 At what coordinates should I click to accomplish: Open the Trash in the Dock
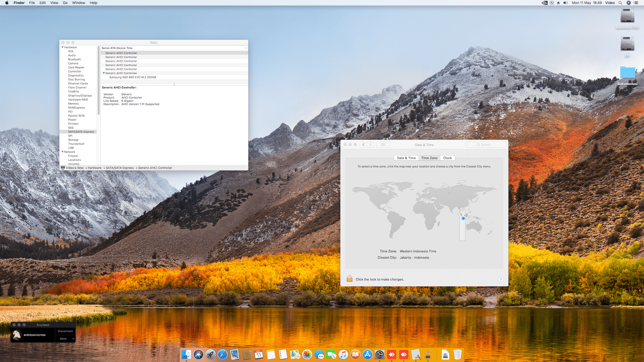coord(457,354)
